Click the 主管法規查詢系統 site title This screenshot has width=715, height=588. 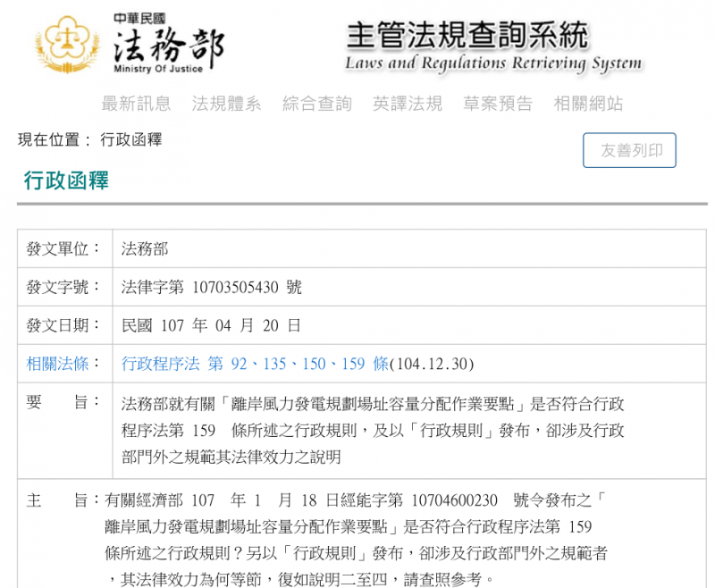click(x=467, y=35)
